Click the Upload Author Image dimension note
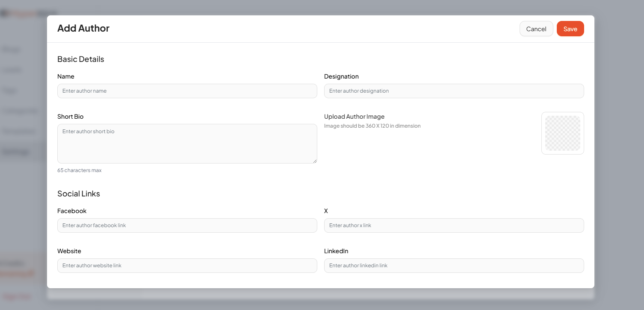Viewport: 644px width, 310px height. coord(372,126)
